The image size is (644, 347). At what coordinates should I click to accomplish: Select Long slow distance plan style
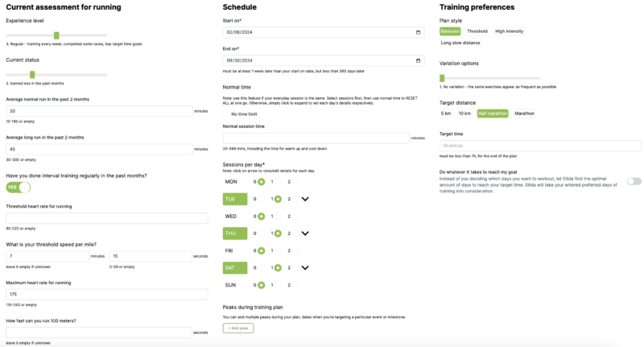(x=460, y=43)
